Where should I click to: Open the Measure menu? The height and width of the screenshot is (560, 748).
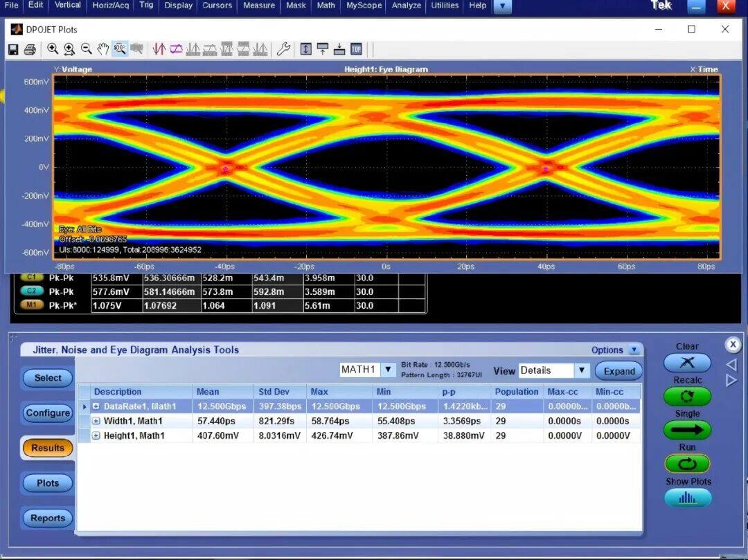coord(258,6)
